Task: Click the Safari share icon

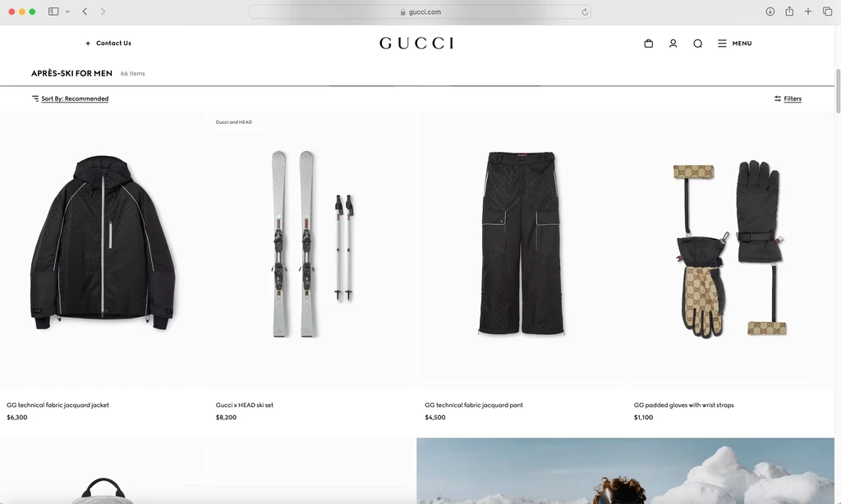Action: (x=789, y=11)
